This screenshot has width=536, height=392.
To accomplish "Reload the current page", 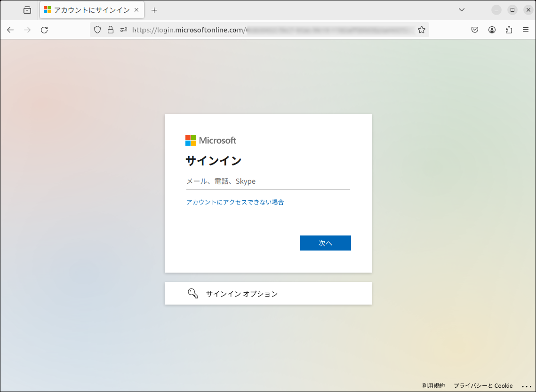I will pos(44,30).
